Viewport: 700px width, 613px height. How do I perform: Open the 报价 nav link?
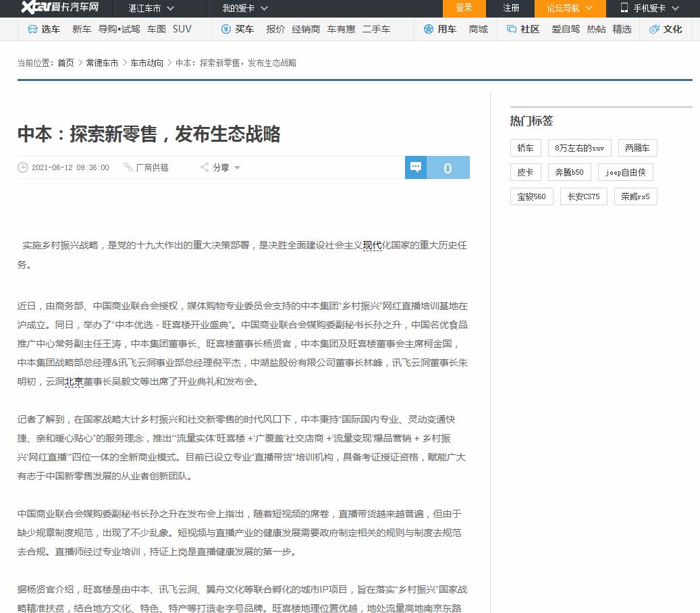[275, 30]
